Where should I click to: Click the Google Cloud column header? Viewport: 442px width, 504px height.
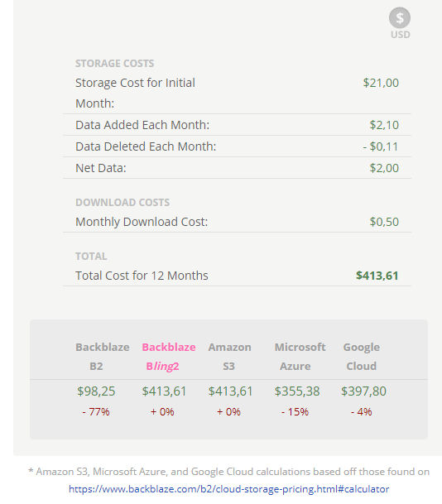click(362, 357)
